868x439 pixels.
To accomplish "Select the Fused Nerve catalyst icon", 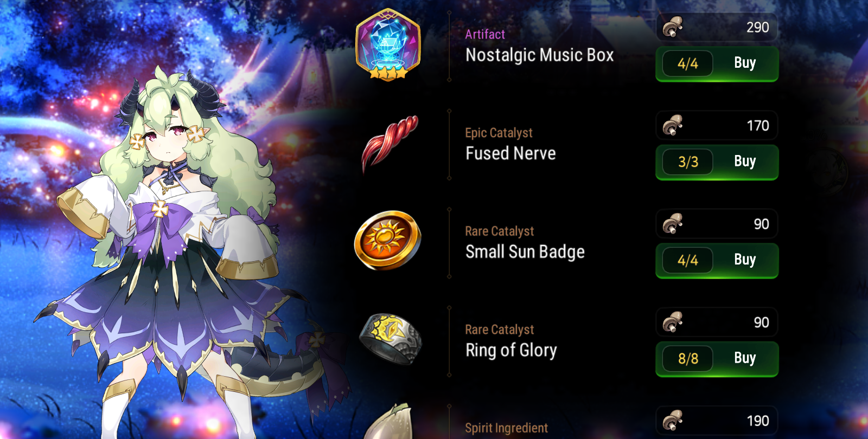I will 390,144.
